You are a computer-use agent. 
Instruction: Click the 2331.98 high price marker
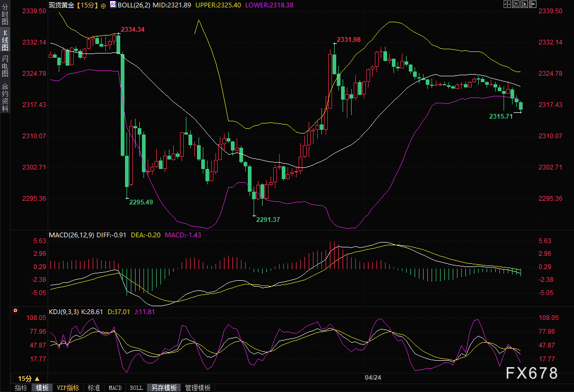(x=348, y=40)
